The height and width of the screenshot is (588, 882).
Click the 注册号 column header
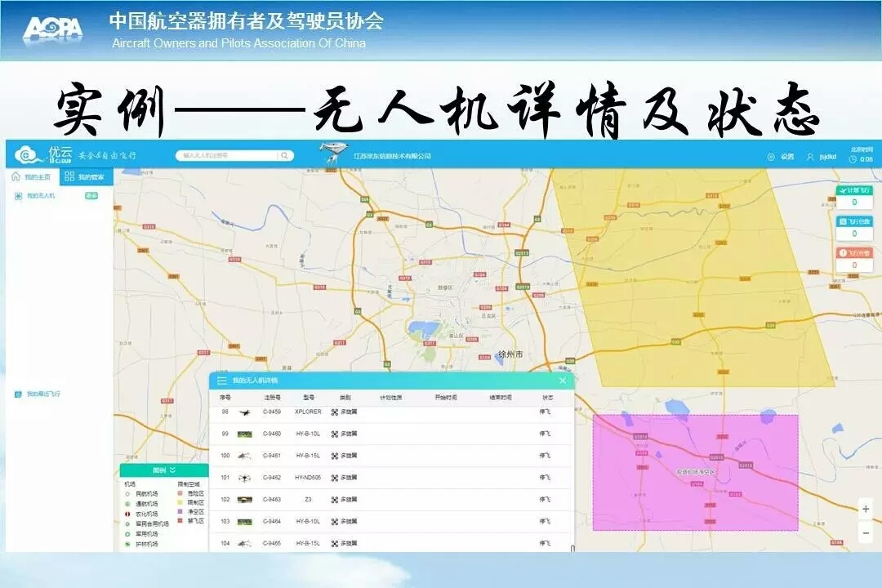[x=272, y=398]
